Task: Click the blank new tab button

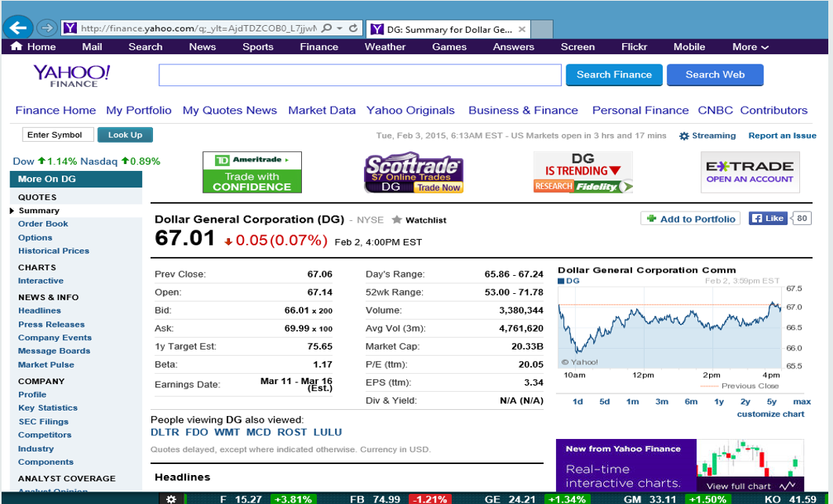Action: [x=541, y=29]
